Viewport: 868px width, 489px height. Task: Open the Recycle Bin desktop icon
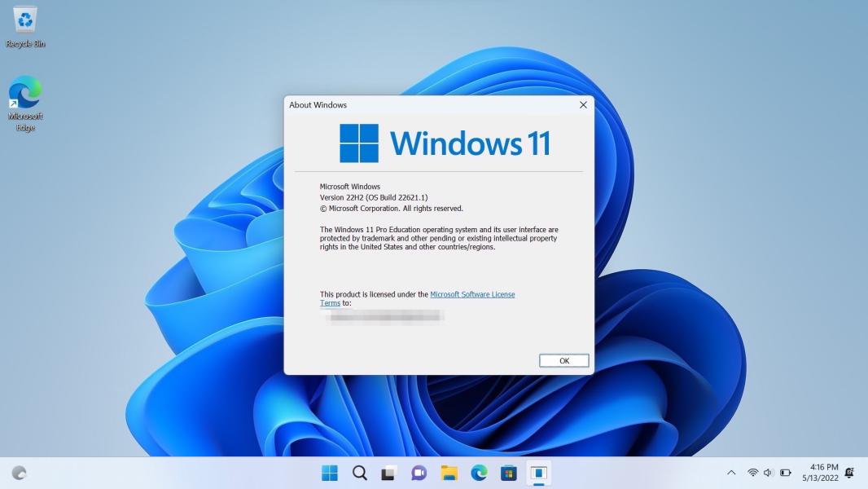[25, 26]
